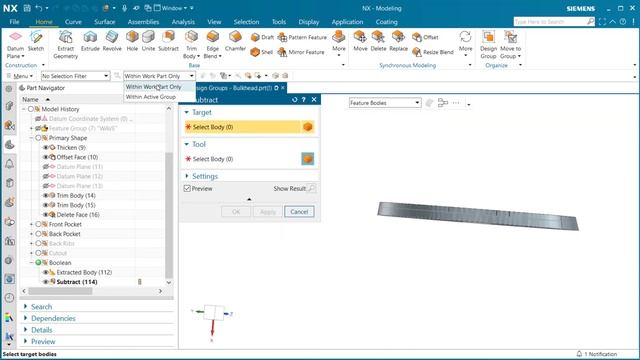Select Move Face tool

pos(360,41)
